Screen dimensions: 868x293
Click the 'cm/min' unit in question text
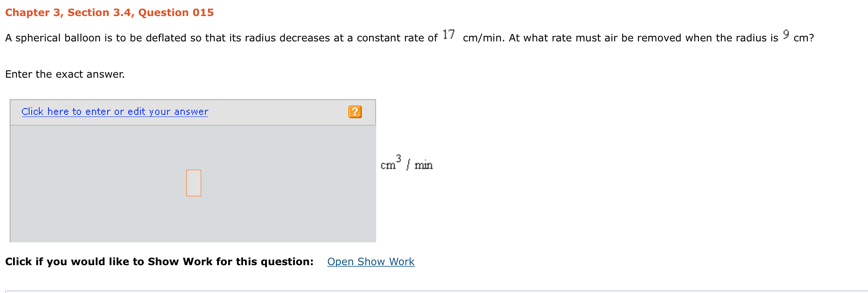point(482,38)
